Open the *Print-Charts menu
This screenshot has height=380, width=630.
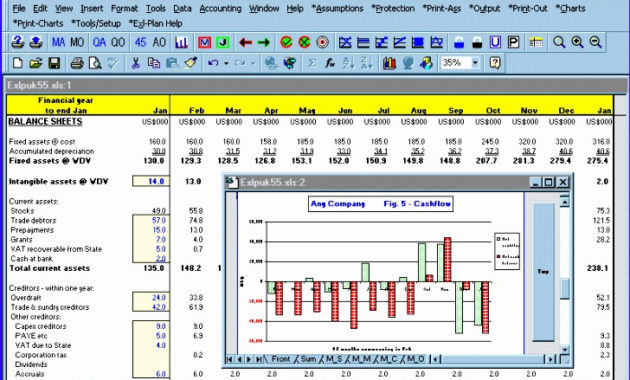point(38,24)
